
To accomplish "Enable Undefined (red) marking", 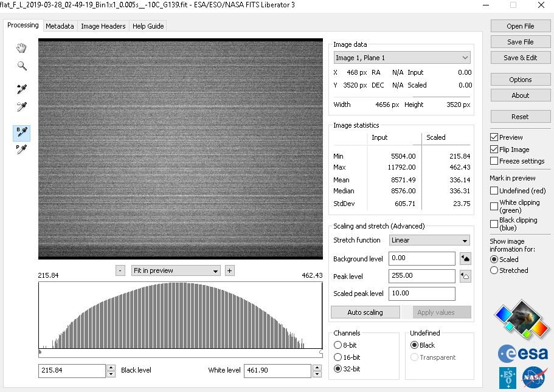I will pos(494,191).
